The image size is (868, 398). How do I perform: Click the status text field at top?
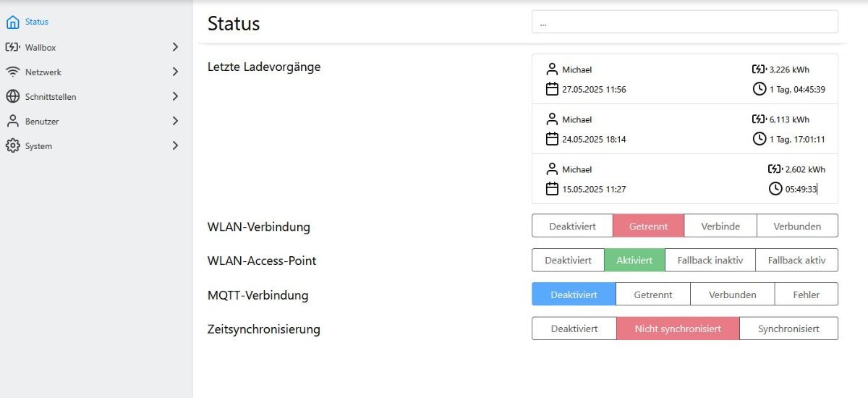click(684, 22)
